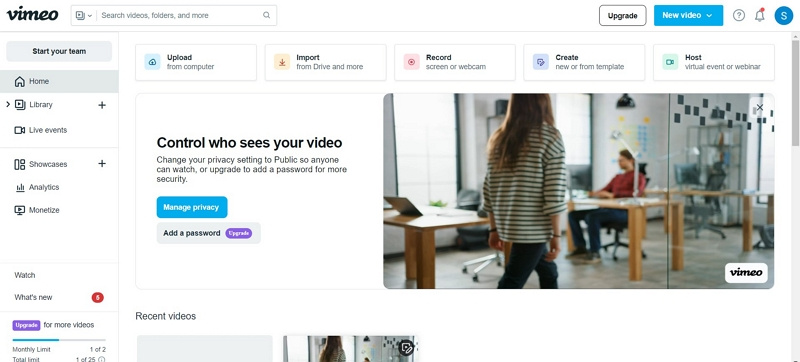The image size is (800, 362).
Task: Open Analytics in the sidebar
Action: coord(44,187)
